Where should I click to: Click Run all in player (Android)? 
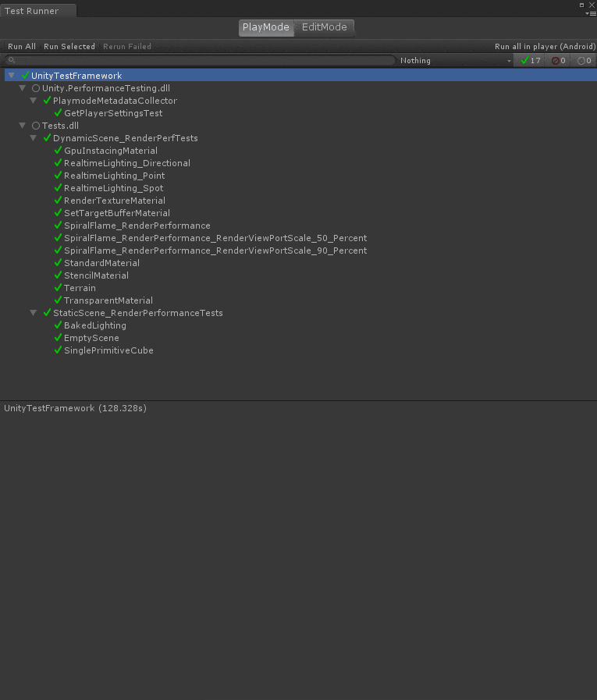pyautogui.click(x=545, y=46)
